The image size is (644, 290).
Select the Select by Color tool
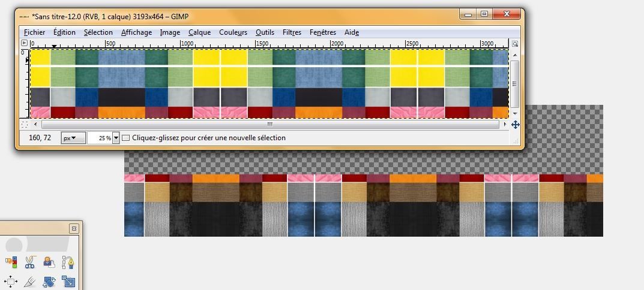pyautogui.click(x=11, y=262)
